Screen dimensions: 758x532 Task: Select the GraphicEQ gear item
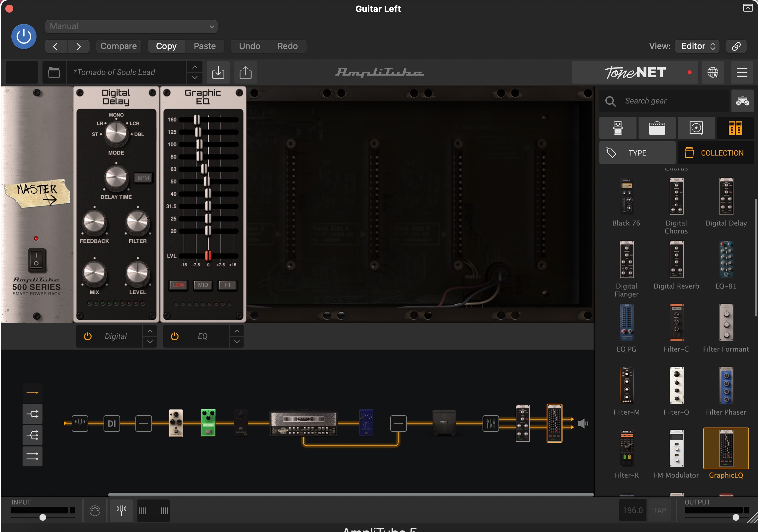[x=726, y=454]
